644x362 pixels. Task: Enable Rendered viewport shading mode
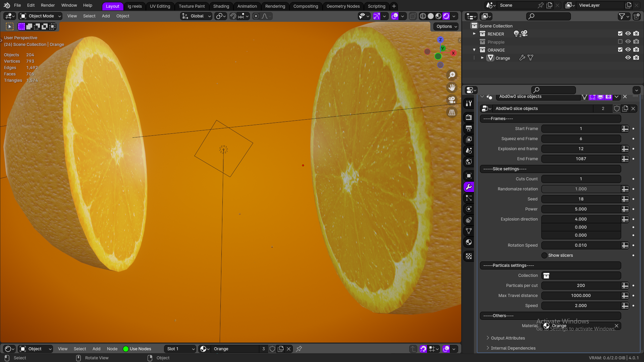[x=446, y=16]
